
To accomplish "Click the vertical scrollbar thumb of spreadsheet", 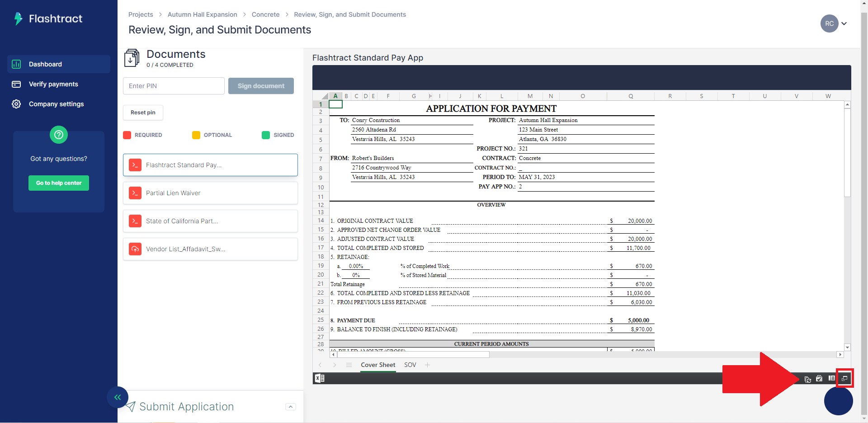I will coord(847,152).
